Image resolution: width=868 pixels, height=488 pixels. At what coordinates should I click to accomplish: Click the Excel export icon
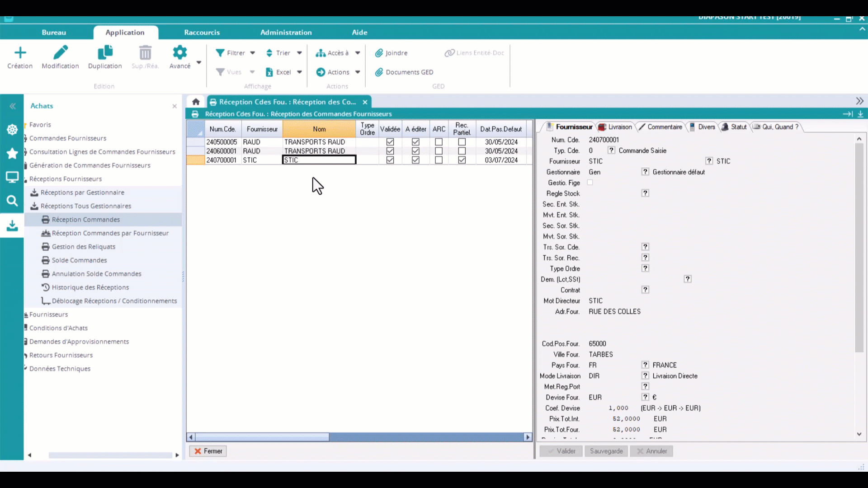click(x=269, y=72)
